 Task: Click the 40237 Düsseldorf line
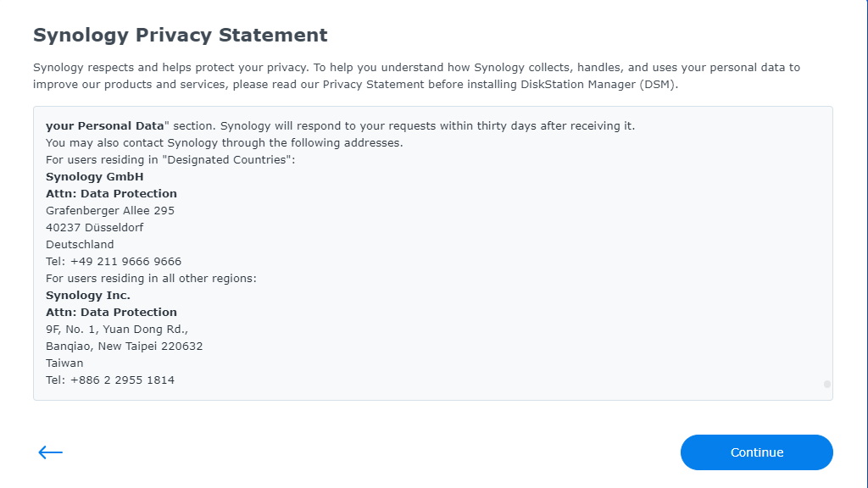[95, 228]
